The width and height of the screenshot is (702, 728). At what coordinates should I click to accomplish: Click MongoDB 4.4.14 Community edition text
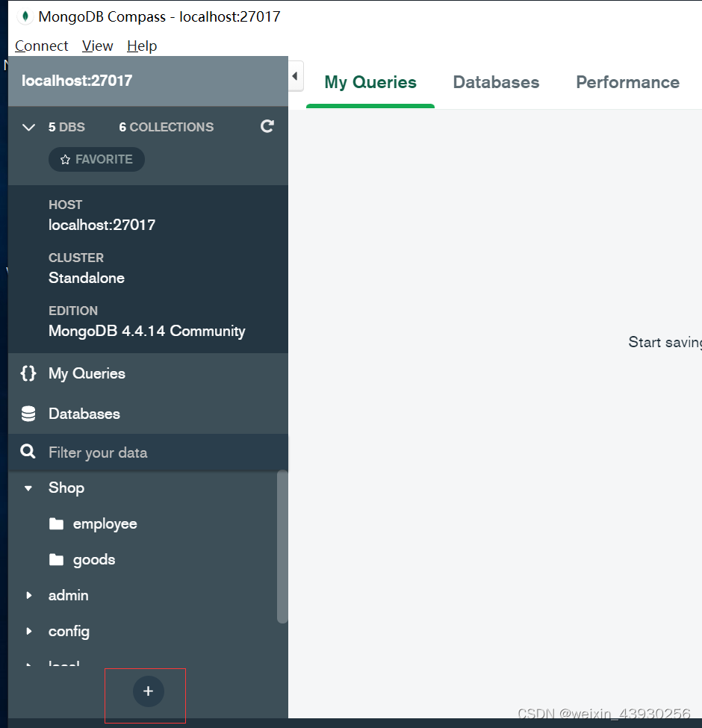(146, 331)
